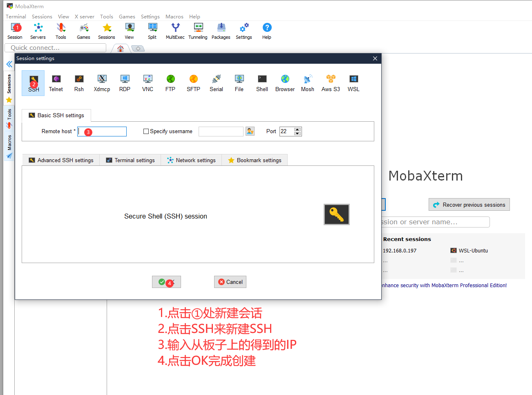
Task: Open the Settings gear toolbar icon
Action: [x=244, y=31]
